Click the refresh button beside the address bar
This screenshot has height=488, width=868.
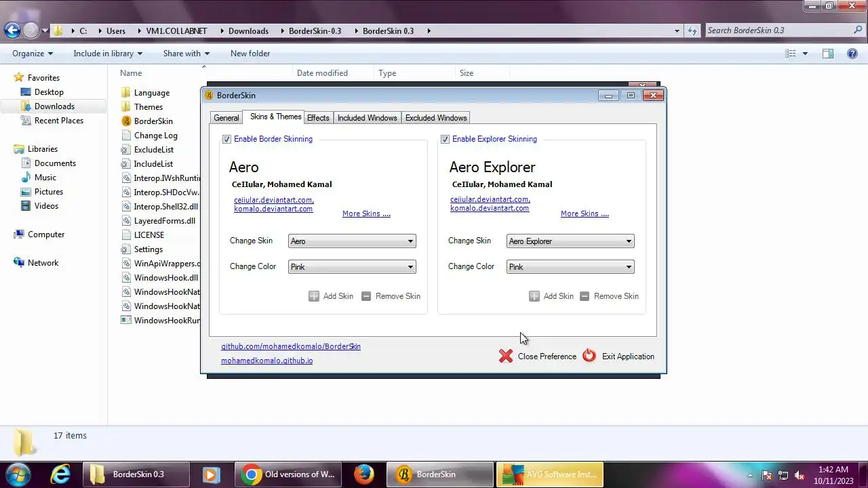692,30
